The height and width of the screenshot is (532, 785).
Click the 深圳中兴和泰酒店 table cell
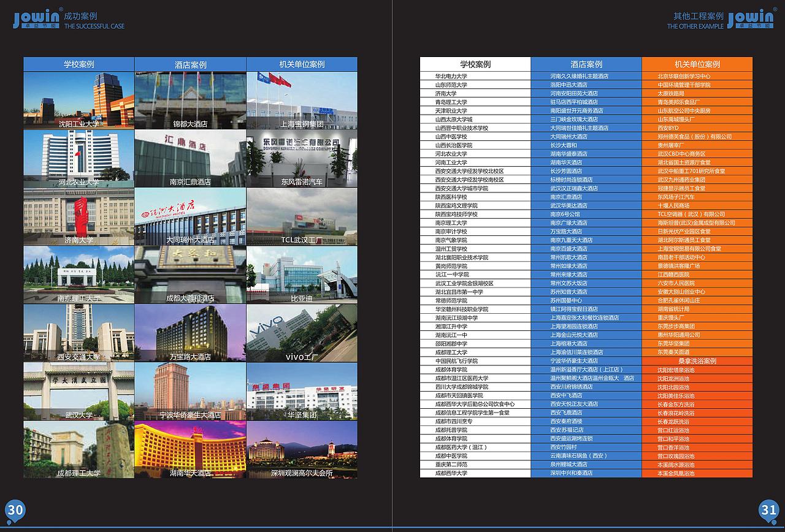coord(586,473)
